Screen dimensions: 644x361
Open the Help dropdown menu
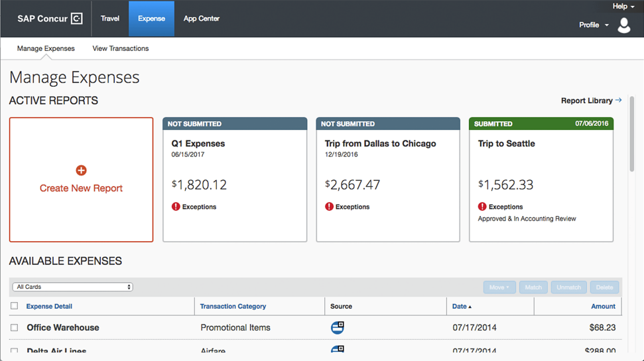click(623, 6)
